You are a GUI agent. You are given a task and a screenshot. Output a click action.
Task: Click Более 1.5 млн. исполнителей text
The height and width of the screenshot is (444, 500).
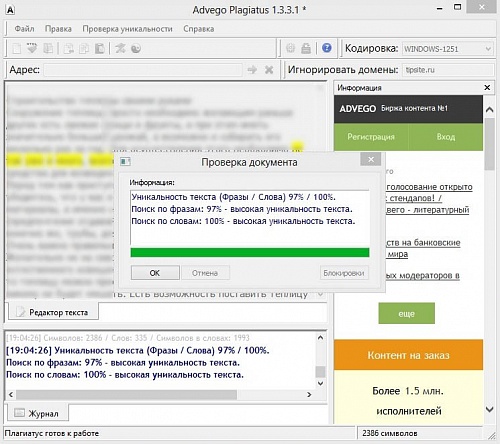[408, 401]
